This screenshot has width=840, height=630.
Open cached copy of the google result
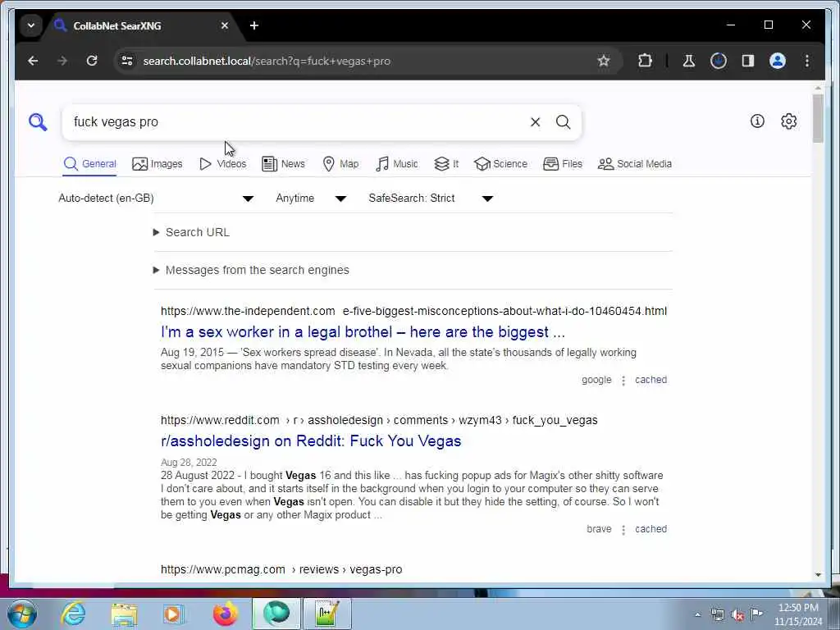tap(651, 380)
